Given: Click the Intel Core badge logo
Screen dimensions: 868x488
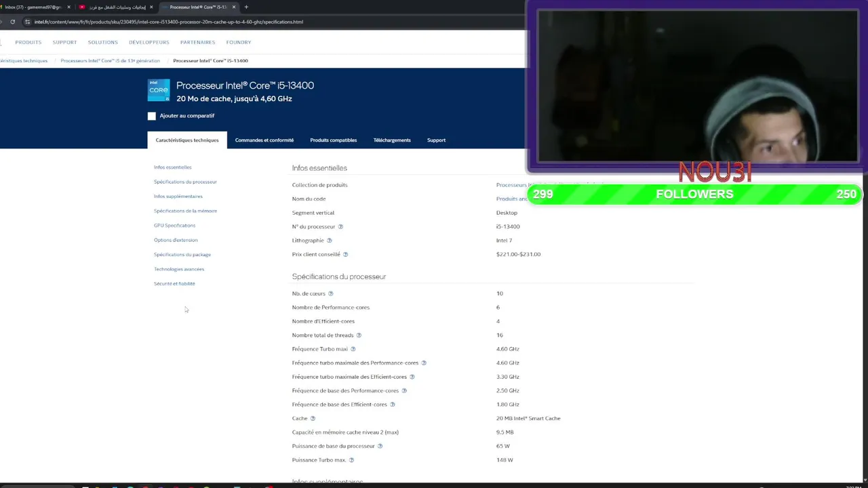Looking at the screenshot, I should click(x=159, y=90).
